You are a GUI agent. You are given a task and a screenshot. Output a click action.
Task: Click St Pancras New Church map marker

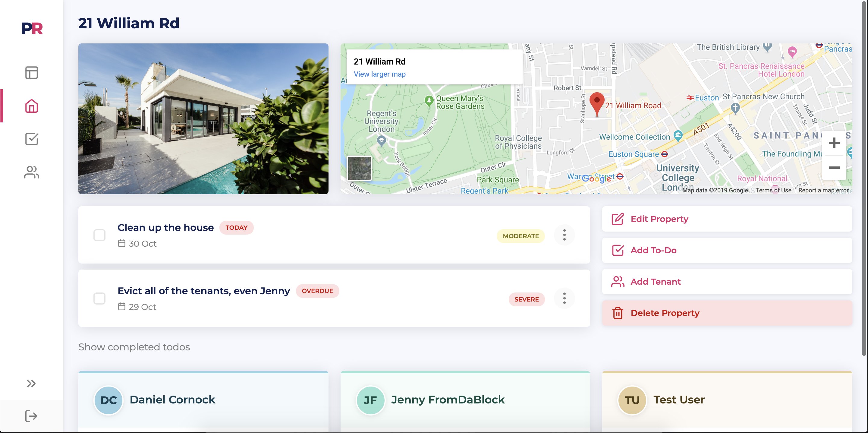click(735, 108)
